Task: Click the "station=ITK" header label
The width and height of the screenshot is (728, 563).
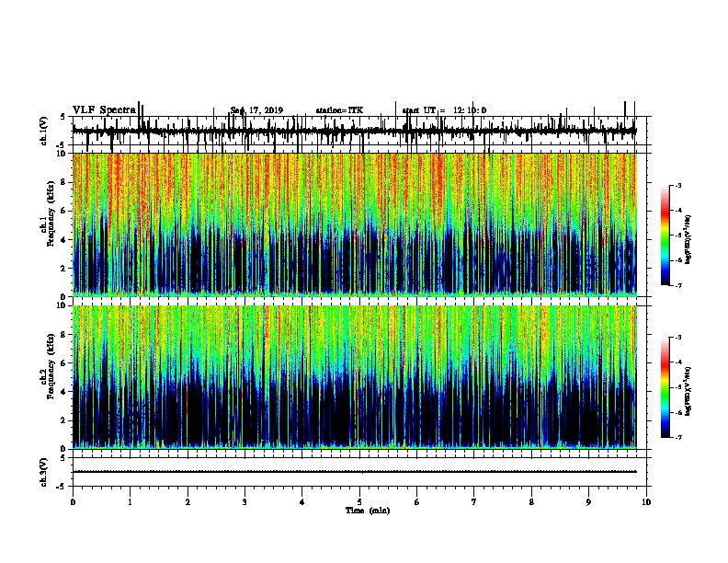Action: tap(339, 110)
